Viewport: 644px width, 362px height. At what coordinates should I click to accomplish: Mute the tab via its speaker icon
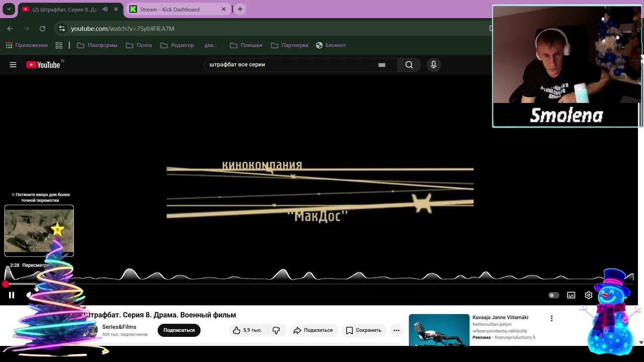point(105,9)
